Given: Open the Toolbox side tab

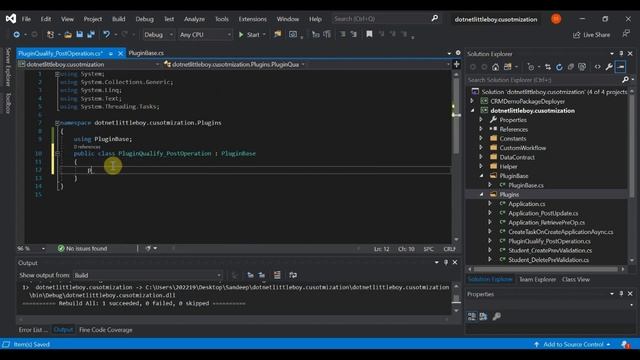Looking at the screenshot, I should [x=8, y=103].
